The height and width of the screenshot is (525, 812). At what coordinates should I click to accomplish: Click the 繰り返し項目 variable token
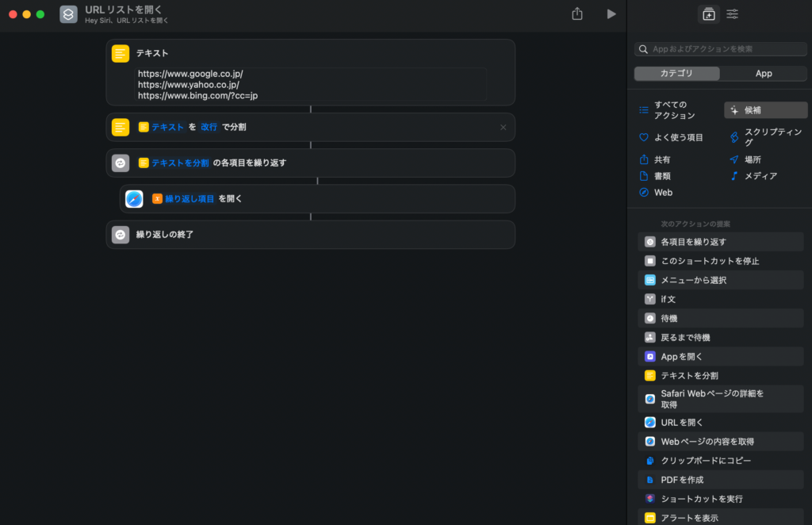190,199
